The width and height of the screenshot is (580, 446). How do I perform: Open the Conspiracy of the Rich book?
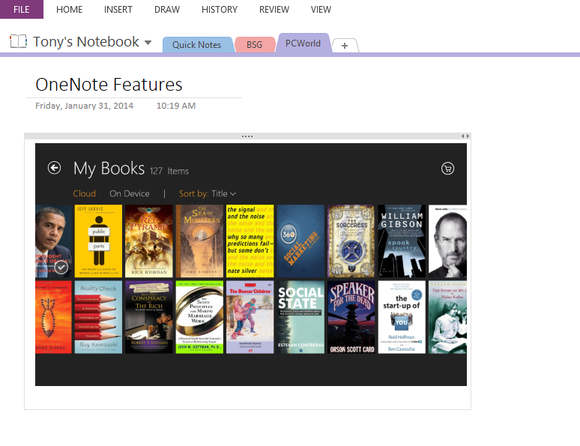[149, 317]
